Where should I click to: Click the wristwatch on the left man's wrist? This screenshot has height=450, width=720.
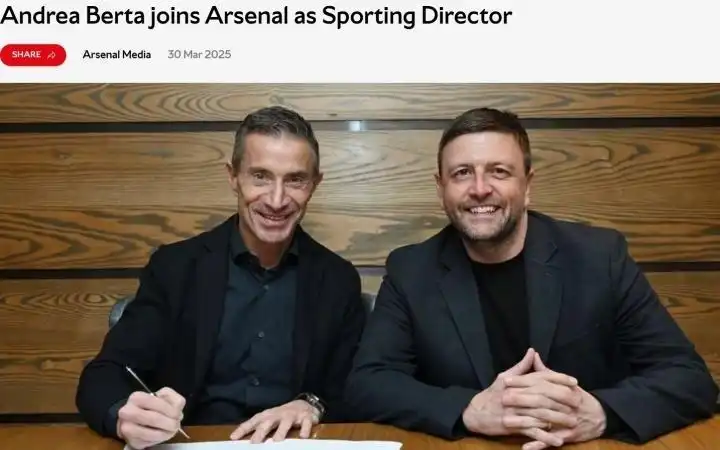tap(314, 404)
